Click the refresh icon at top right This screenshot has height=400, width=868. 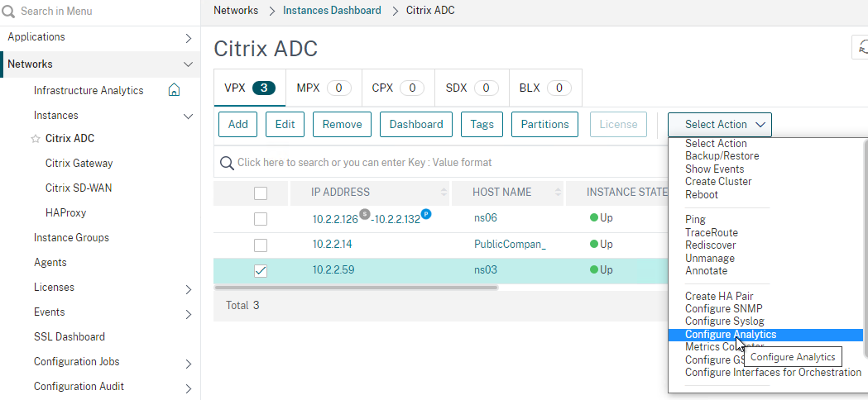pyautogui.click(x=861, y=48)
